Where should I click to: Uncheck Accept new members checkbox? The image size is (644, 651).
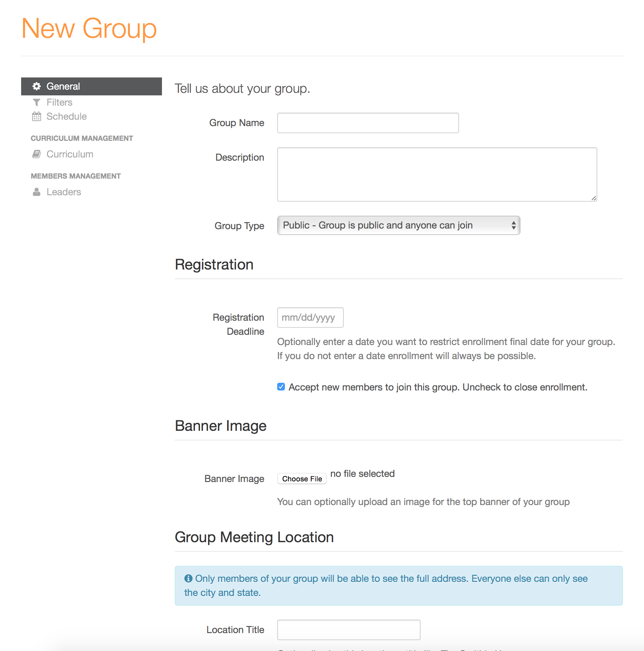281,387
